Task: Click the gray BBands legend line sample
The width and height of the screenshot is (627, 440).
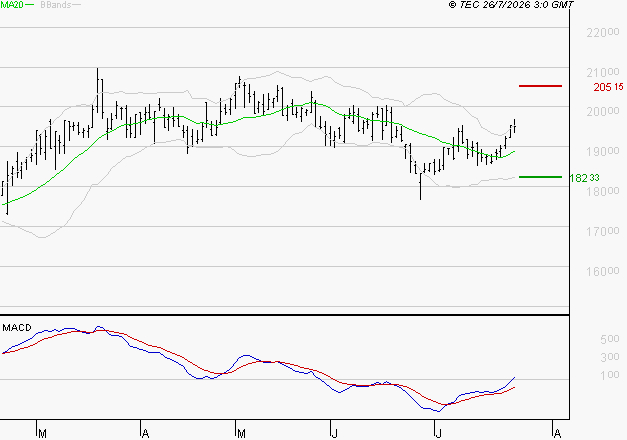Action: point(76,5)
